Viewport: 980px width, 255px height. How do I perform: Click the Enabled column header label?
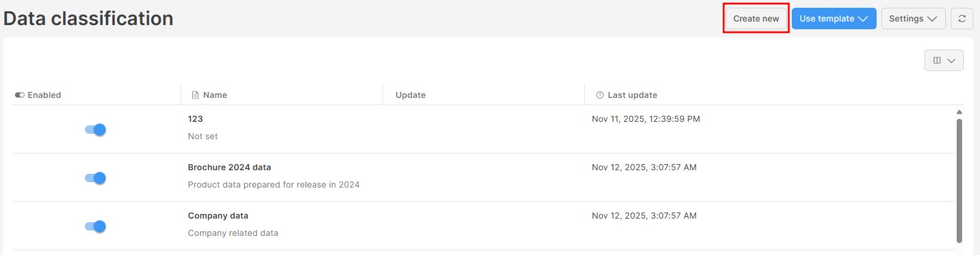(44, 95)
